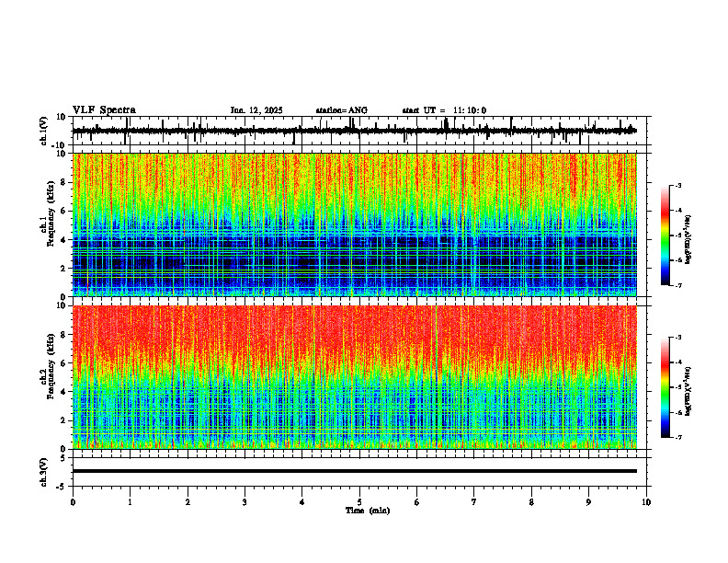Screen dimensions: 728x563
Task: Click the "-7" label on ch.2 colorbar
Action: (x=678, y=438)
